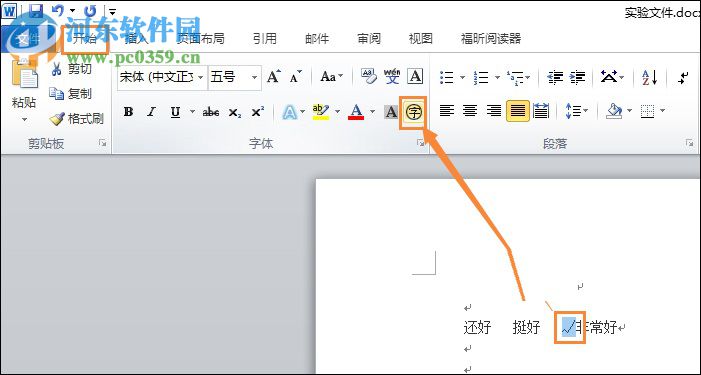This screenshot has height=375, width=701.
Task: Activate the 格式刷 format painter
Action: (x=76, y=118)
